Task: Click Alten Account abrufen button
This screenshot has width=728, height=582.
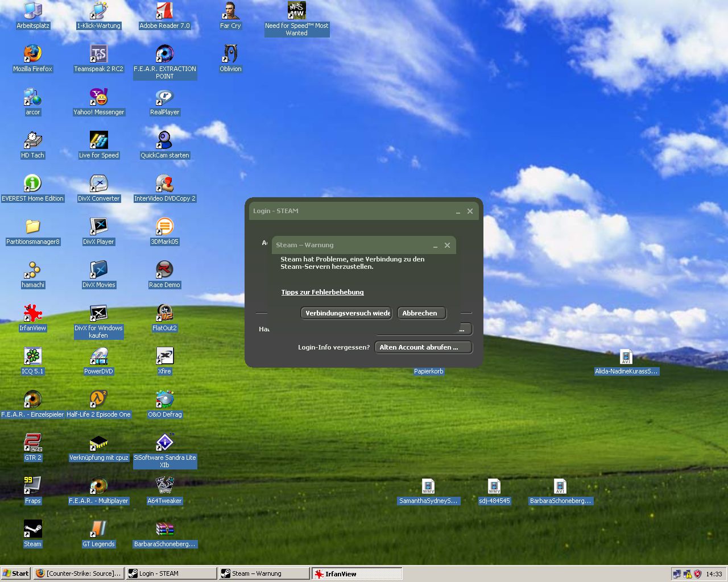Action: click(x=423, y=347)
